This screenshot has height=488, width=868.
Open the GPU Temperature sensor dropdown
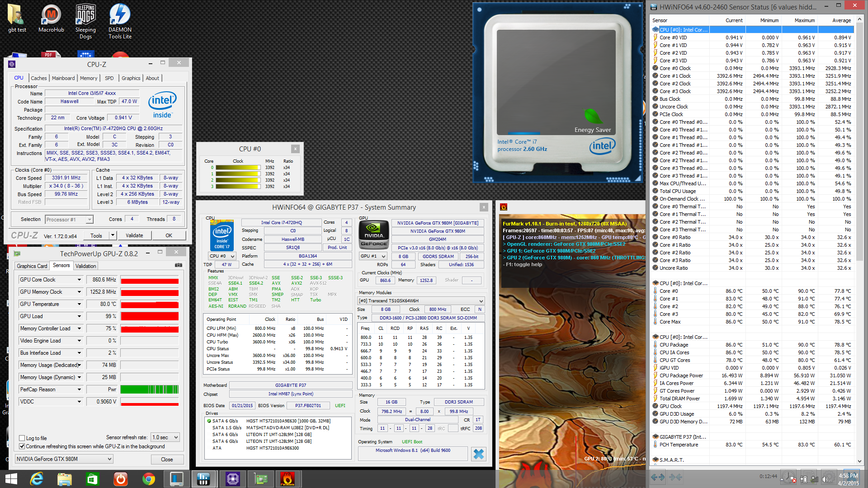[79, 304]
